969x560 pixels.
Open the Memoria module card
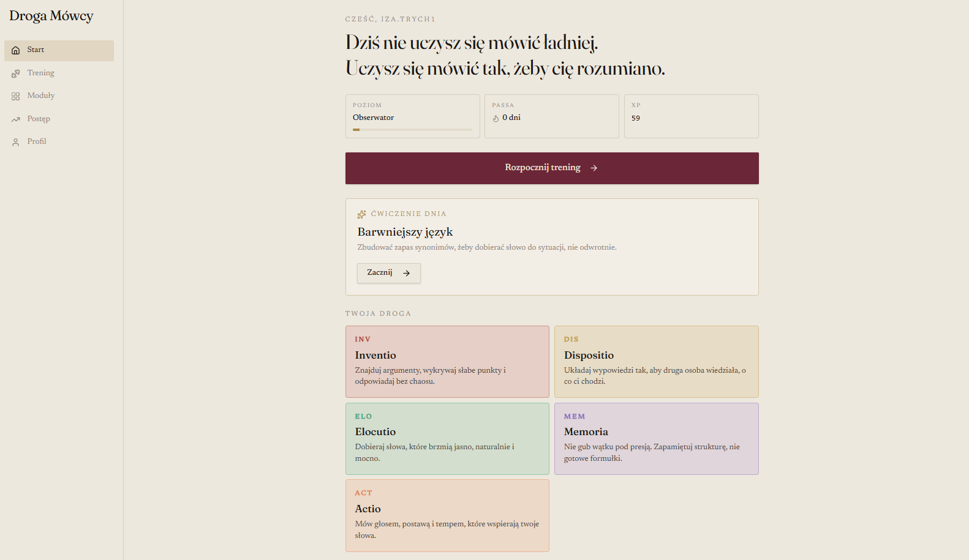[x=657, y=439]
